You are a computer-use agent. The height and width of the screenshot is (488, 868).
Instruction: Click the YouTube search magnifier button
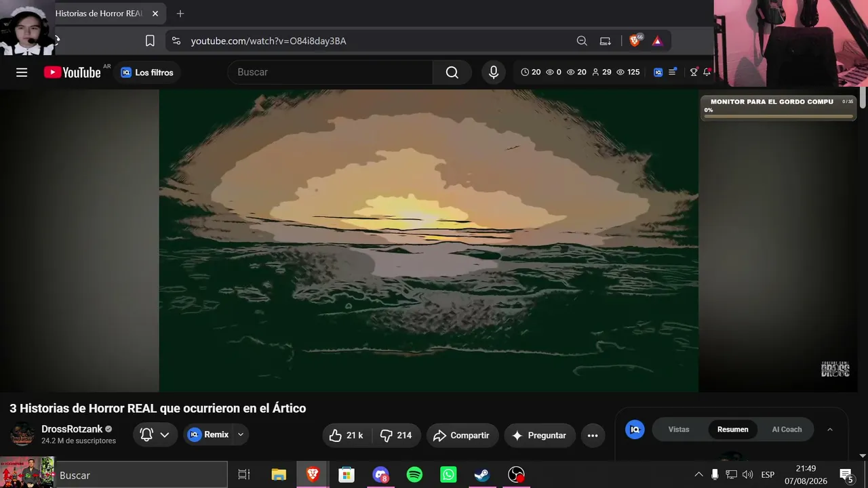pos(452,73)
